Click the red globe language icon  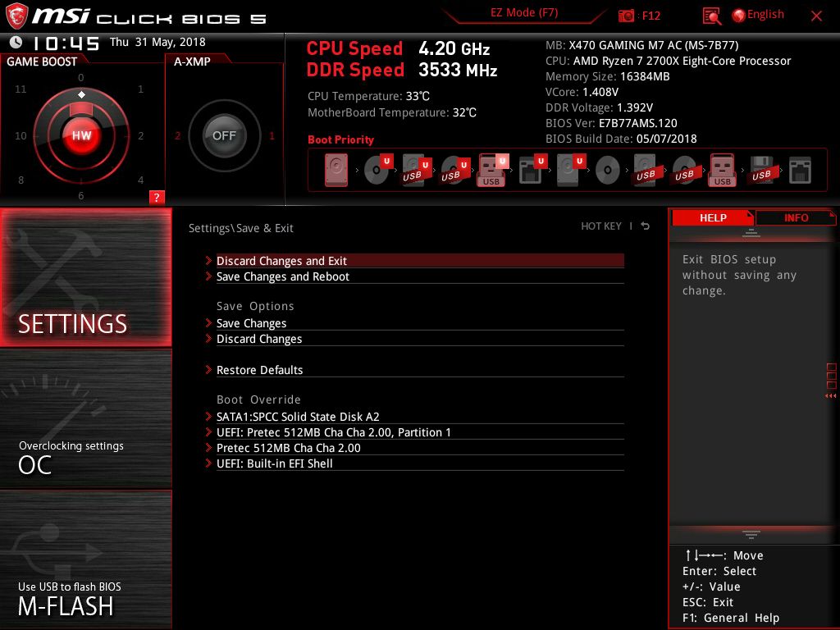pos(739,16)
